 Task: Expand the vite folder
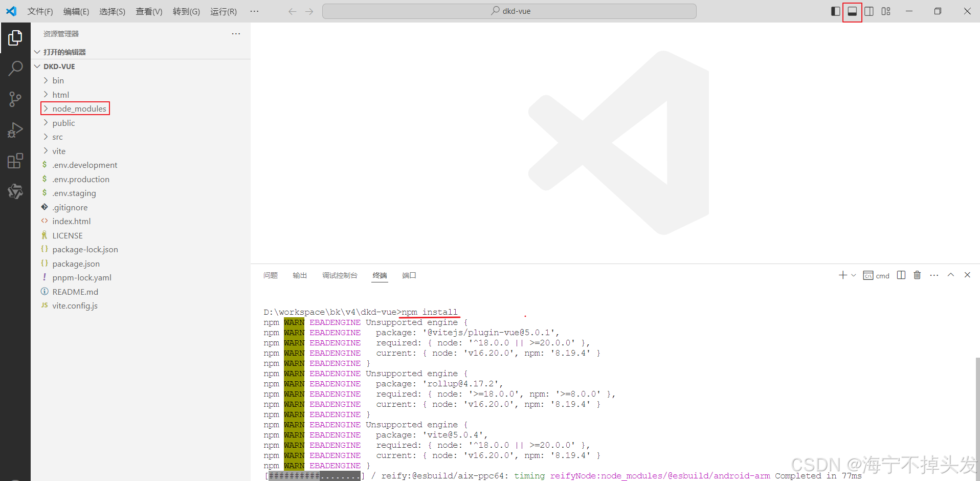click(141, 151)
